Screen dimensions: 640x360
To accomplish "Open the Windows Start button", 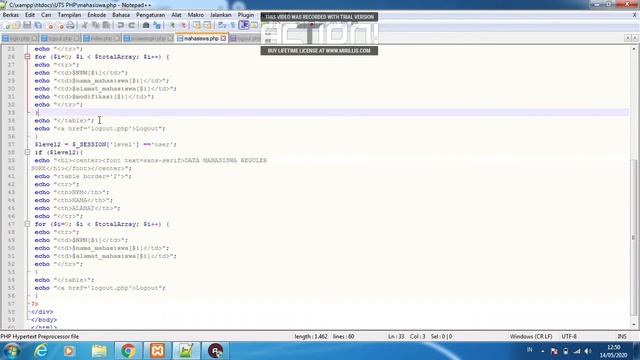I will pyautogui.click(x=12, y=351).
